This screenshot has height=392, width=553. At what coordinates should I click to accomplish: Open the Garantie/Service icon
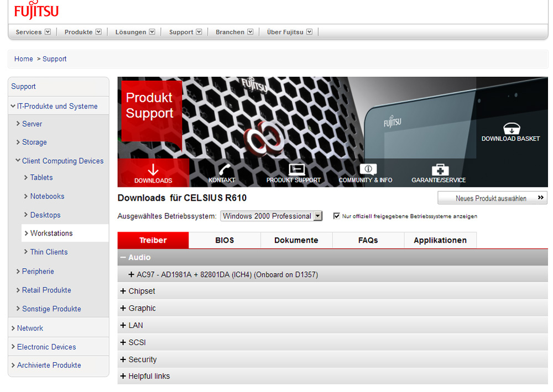(440, 170)
